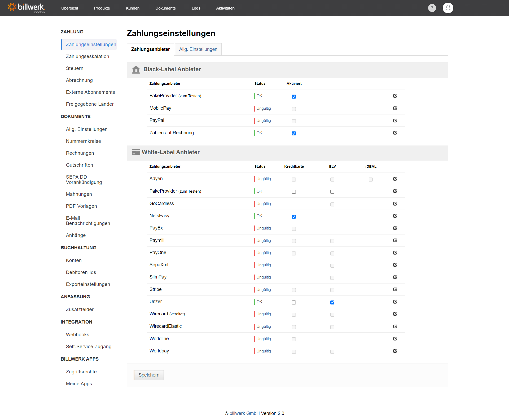Viewport: 509px width, 420px height.
Task: Edit Paymill provider settings icon
Action: 395,240
